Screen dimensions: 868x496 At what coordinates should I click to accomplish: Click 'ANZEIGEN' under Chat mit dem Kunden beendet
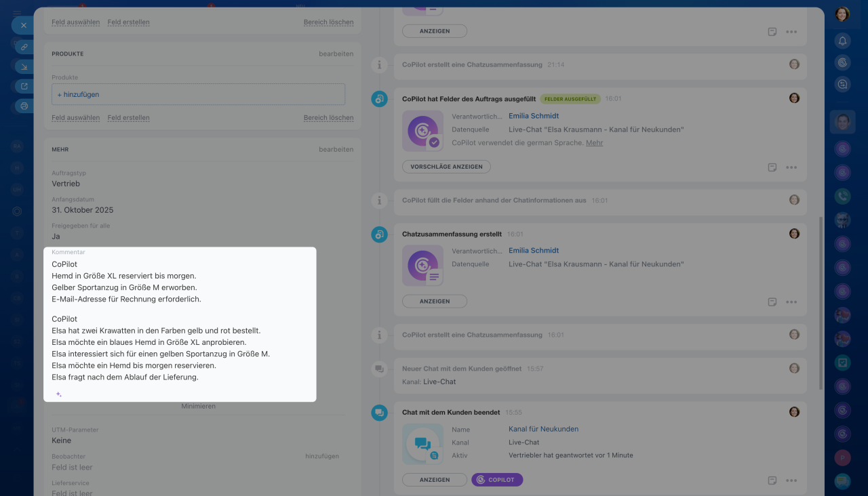435,480
